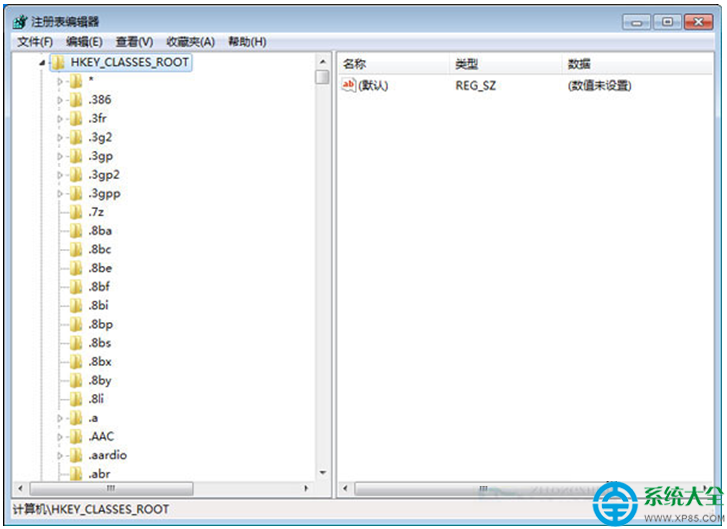Select the .abr key label

(x=99, y=474)
